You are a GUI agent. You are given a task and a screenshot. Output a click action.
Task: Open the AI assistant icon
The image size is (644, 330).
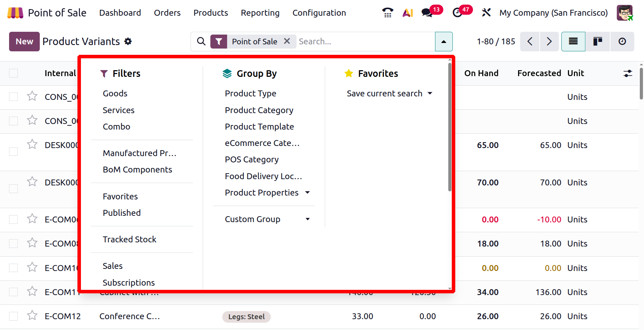tap(407, 13)
